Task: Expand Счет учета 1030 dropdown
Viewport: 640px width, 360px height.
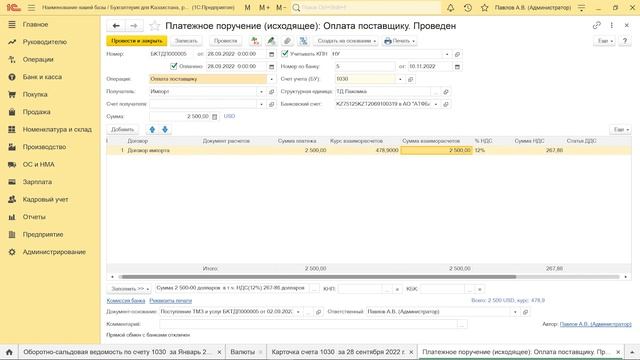Action: (400, 79)
